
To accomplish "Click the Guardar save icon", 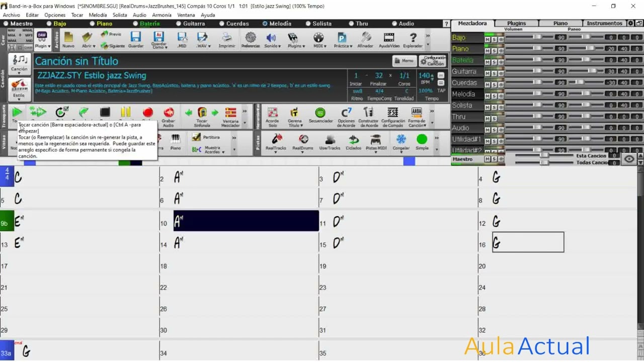I will (135, 40).
